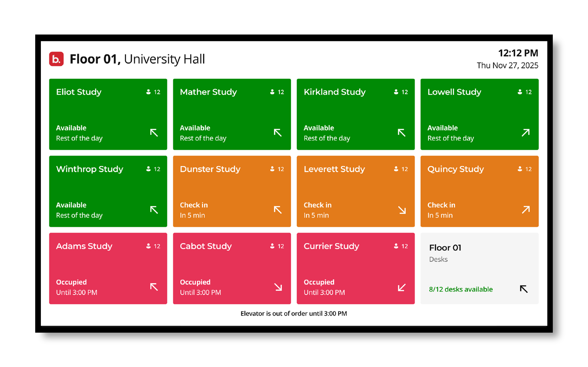The width and height of the screenshot is (588, 367).
Task: Click the red 'b.' logo icon
Action: tap(56, 59)
